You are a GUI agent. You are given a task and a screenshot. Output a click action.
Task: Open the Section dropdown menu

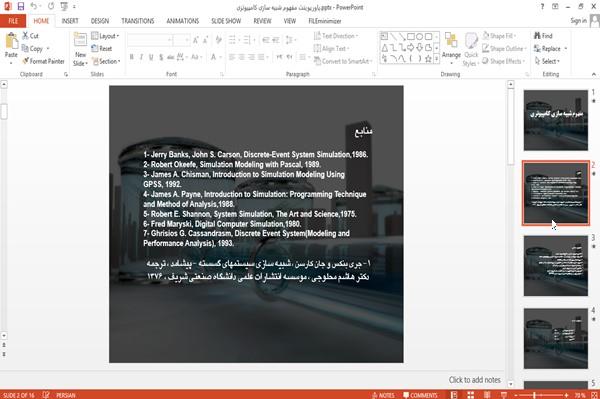pyautogui.click(x=106, y=61)
